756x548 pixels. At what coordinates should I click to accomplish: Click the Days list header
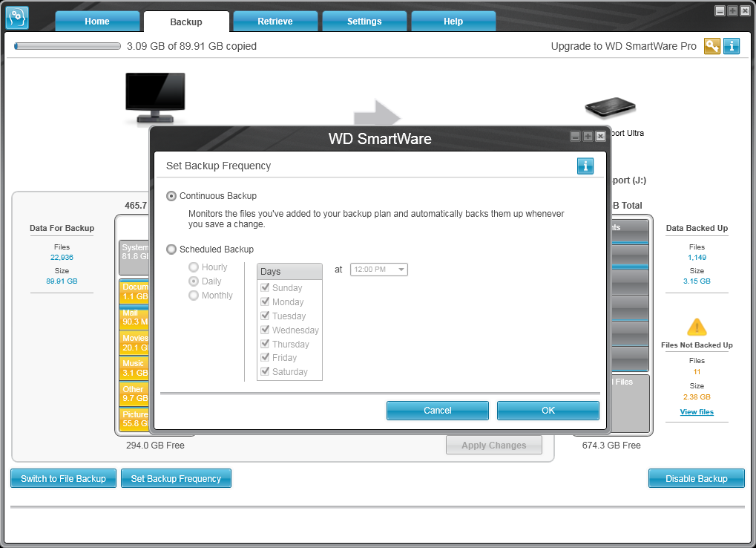[289, 272]
